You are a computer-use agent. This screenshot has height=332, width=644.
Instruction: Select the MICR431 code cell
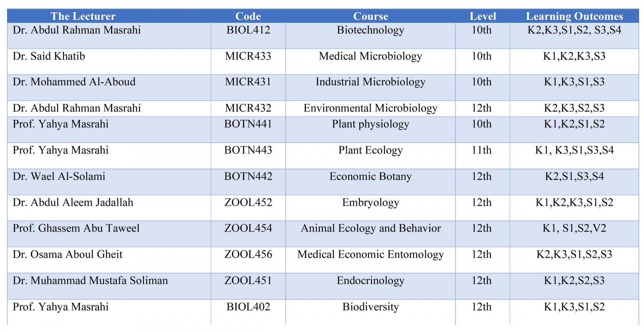tap(248, 82)
